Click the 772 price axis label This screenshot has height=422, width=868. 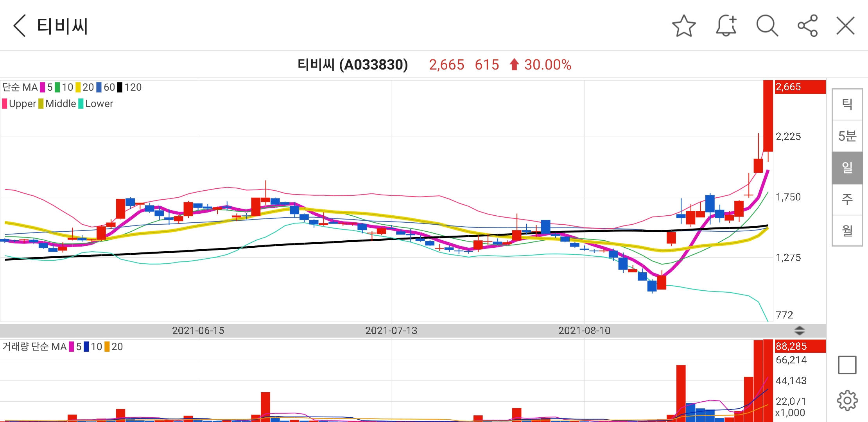(x=784, y=315)
